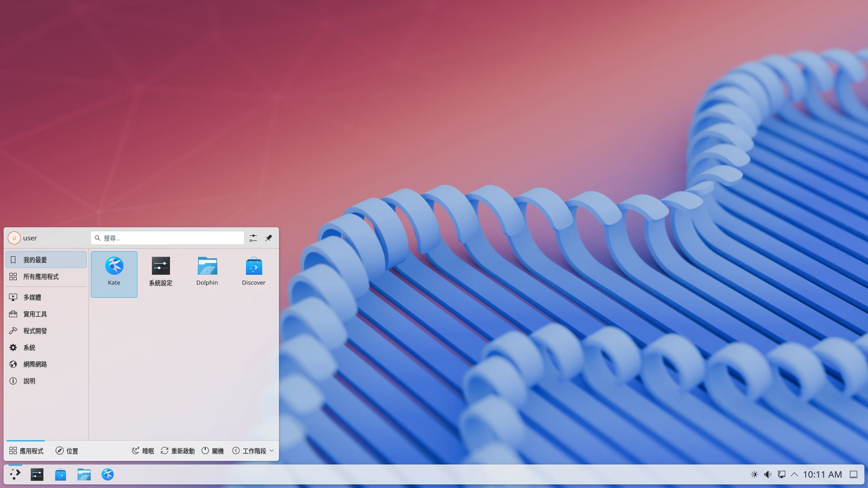This screenshot has width=868, height=488.
Task: Open the volume tray icon
Action: tap(768, 474)
